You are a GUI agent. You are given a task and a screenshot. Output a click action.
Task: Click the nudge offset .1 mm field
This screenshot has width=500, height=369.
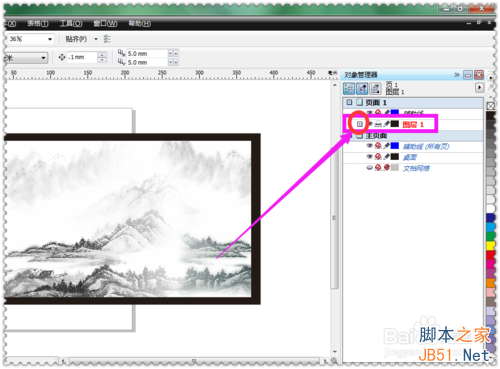point(82,57)
